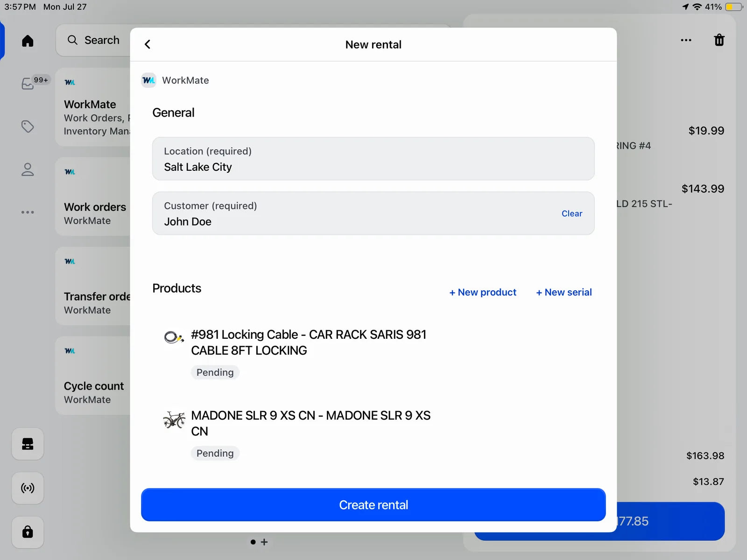Clear the John Doe customer
The height and width of the screenshot is (560, 747).
pyautogui.click(x=572, y=213)
